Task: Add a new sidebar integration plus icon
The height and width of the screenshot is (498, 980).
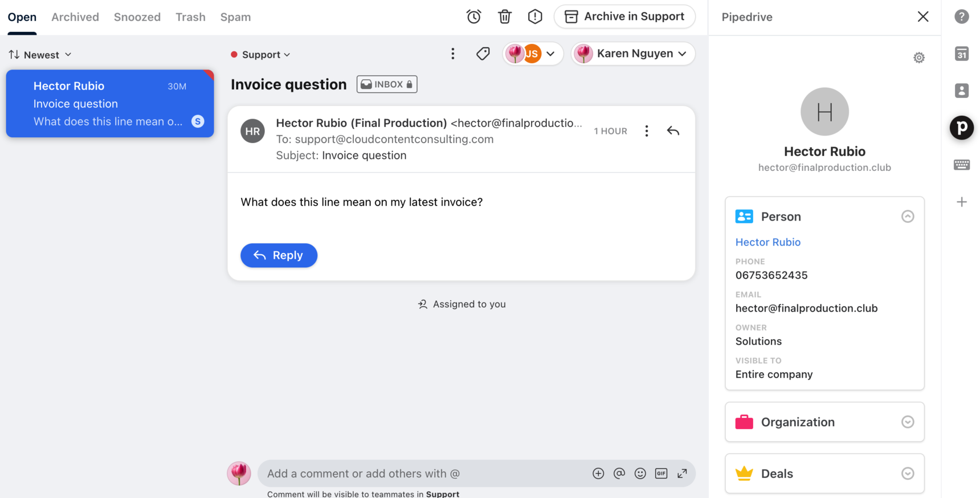Action: click(962, 202)
